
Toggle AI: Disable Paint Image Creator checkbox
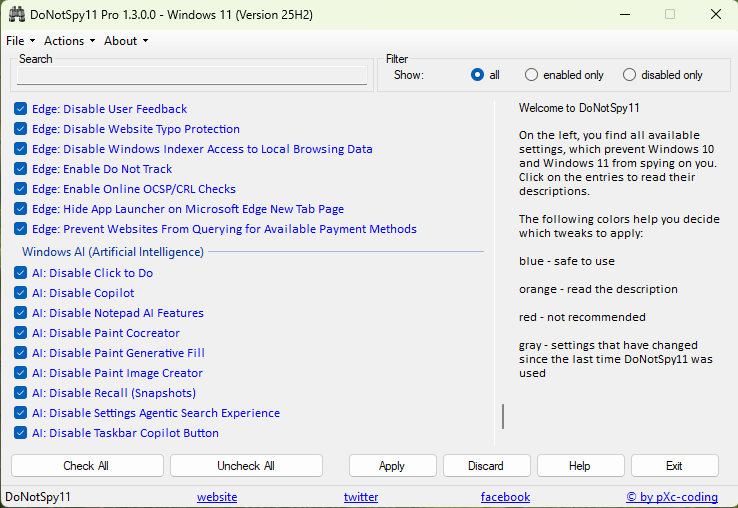pyautogui.click(x=20, y=373)
